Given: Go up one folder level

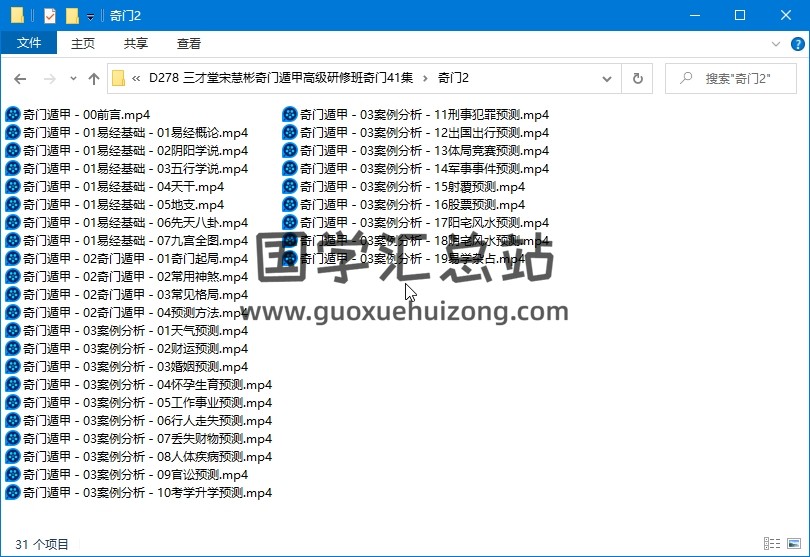Looking at the screenshot, I should click(94, 79).
